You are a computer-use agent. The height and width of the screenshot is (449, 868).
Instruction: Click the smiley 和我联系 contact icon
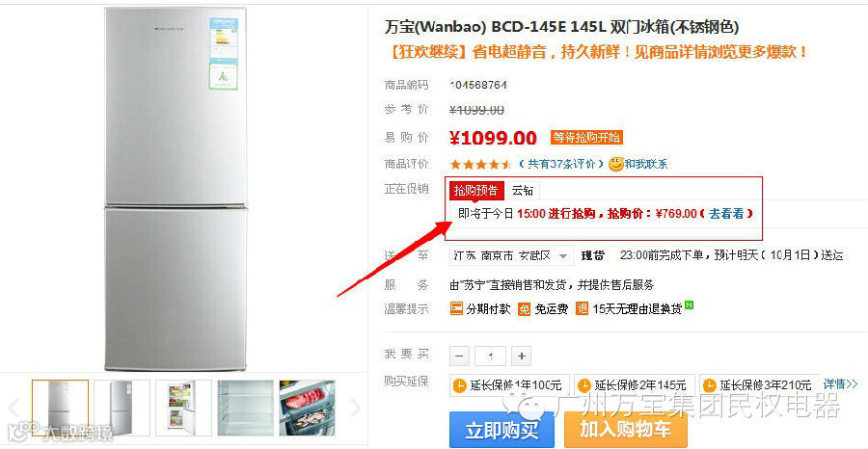click(x=615, y=164)
